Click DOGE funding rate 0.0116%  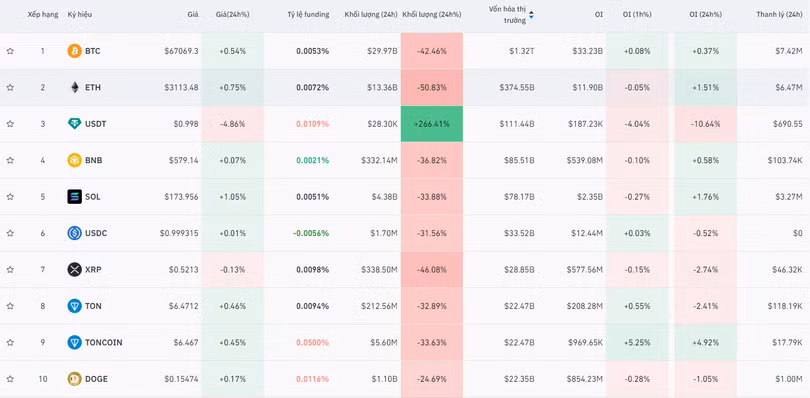pyautogui.click(x=313, y=379)
